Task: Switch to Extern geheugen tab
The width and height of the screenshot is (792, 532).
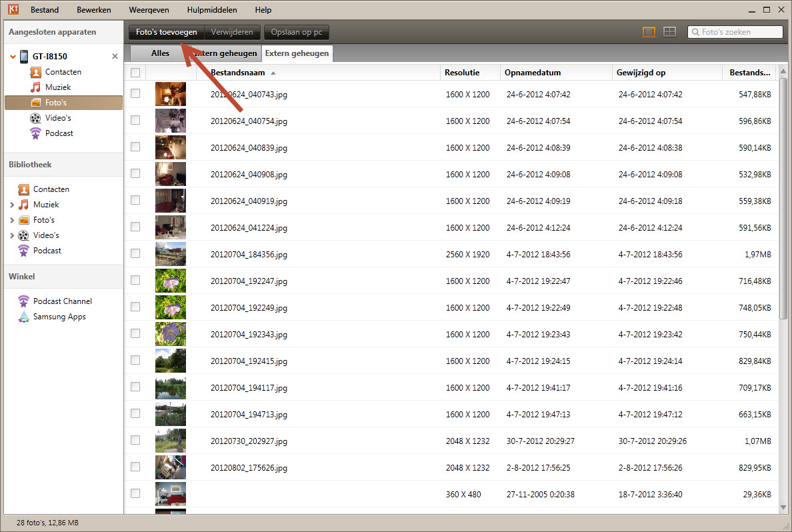Action: tap(297, 53)
